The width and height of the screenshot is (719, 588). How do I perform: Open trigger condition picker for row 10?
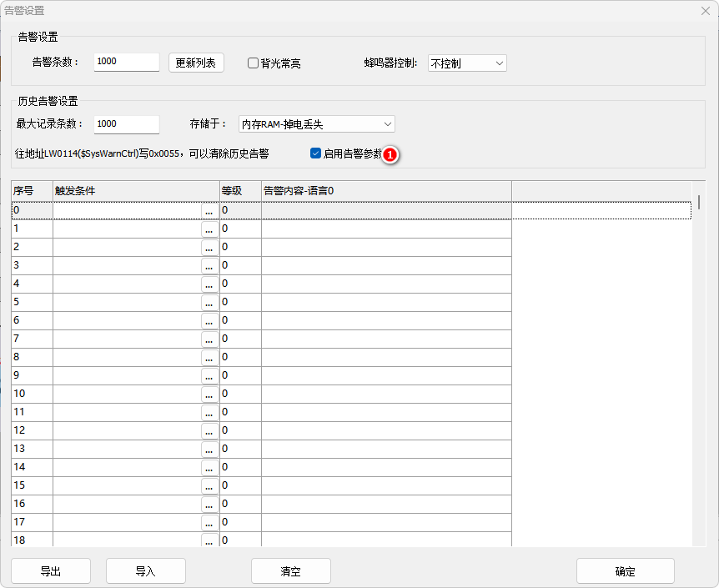pos(209,394)
